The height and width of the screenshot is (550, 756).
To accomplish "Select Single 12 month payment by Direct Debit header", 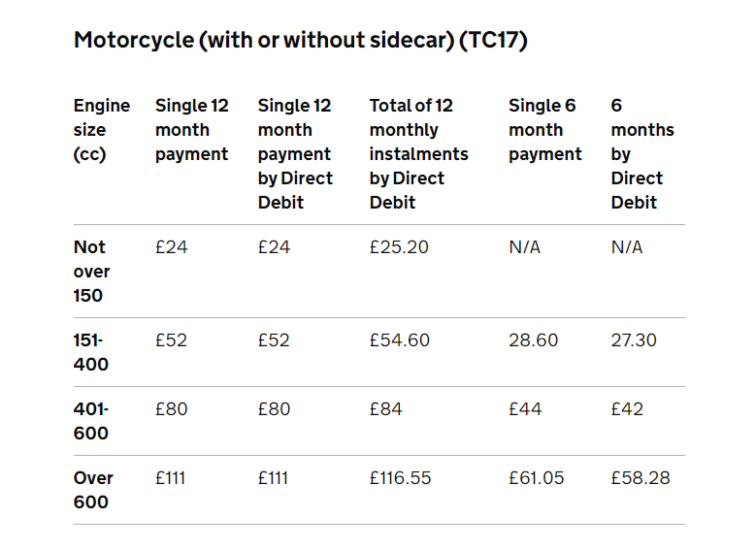I will coord(295,154).
